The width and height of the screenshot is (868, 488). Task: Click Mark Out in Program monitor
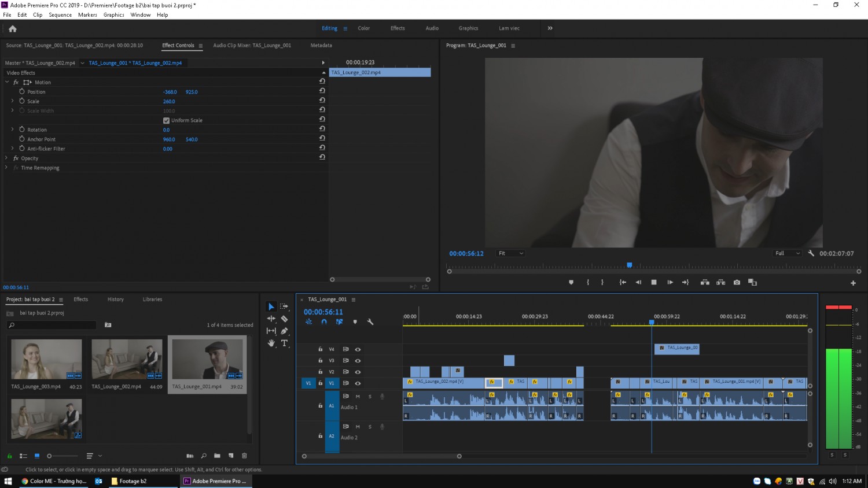(x=602, y=282)
